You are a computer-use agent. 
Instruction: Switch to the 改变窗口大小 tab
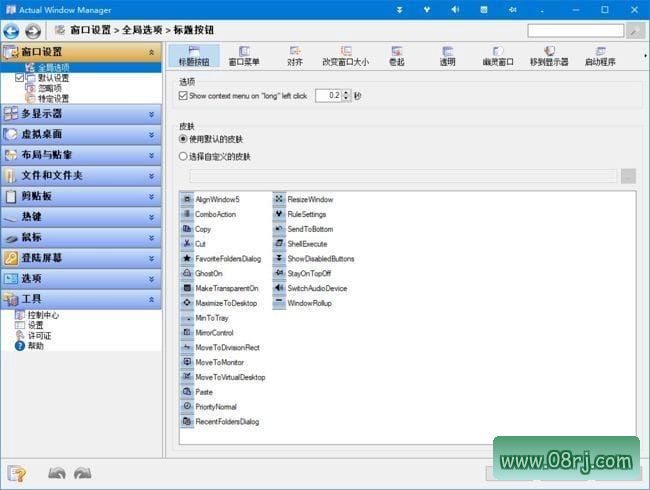[346, 56]
